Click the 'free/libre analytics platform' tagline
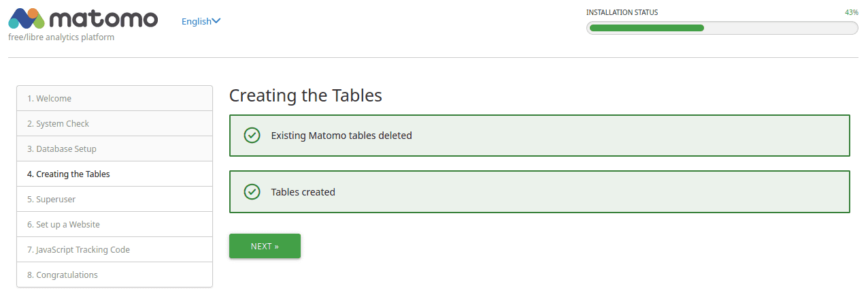868x297 pixels. point(61,37)
